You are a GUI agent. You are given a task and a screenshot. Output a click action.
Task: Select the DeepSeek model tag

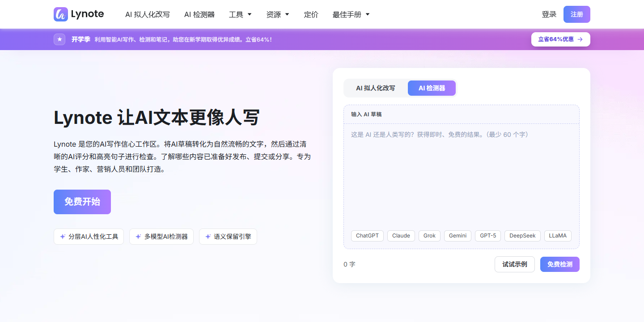click(522, 236)
